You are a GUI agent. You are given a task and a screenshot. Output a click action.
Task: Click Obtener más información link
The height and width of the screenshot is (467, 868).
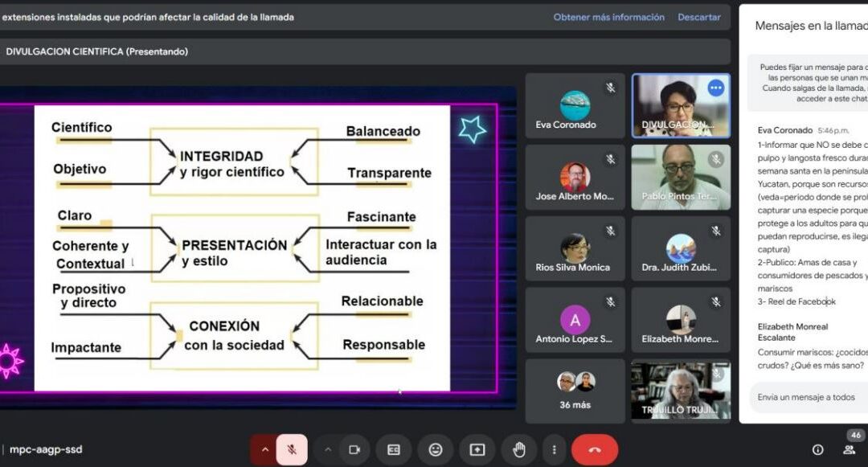click(x=608, y=16)
